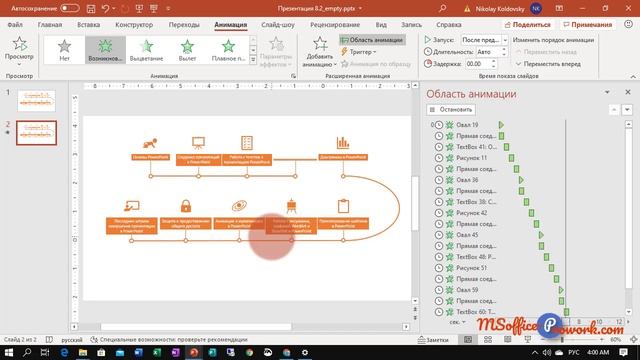Open the Запись tab

point(411,25)
